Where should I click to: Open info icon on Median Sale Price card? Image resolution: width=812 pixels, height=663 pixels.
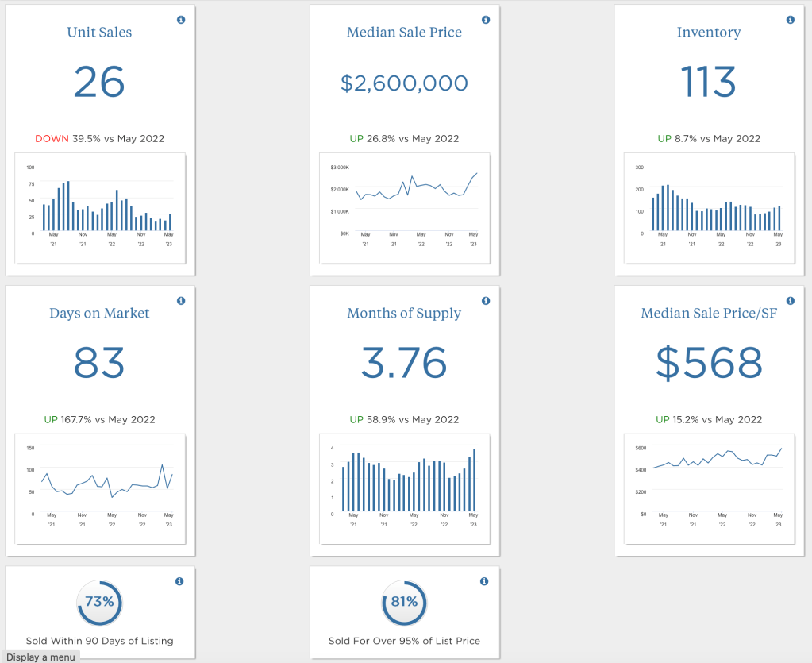click(486, 20)
